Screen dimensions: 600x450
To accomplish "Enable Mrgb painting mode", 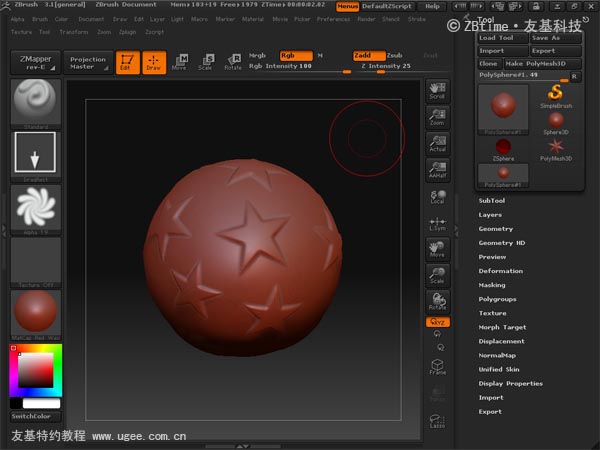I will click(x=257, y=55).
